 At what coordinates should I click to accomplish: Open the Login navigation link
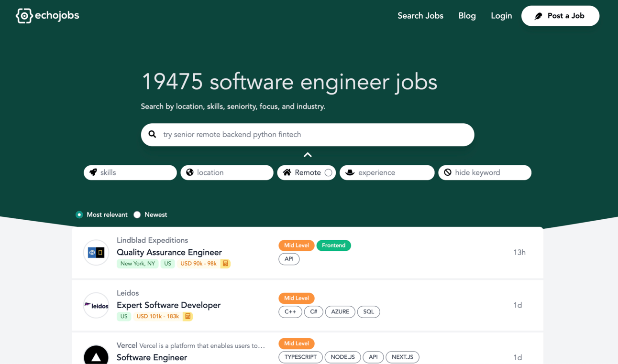coord(501,16)
